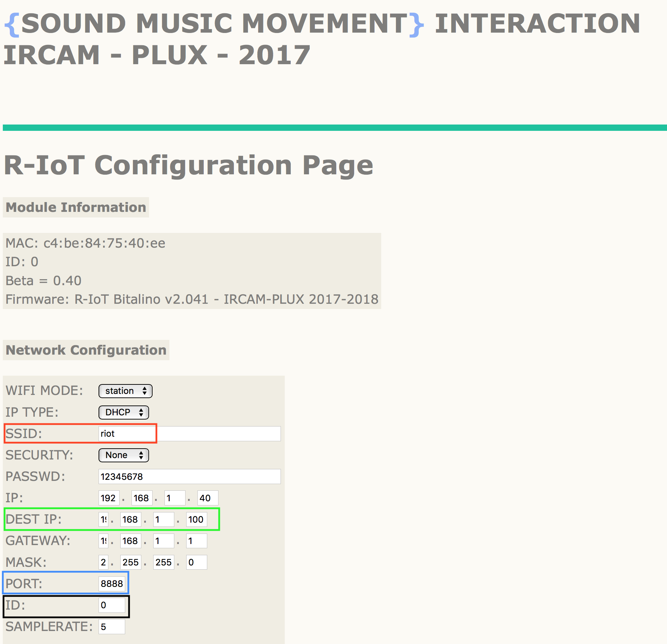
Task: Open the WIFI MODE dropdown set to station
Action: click(125, 391)
